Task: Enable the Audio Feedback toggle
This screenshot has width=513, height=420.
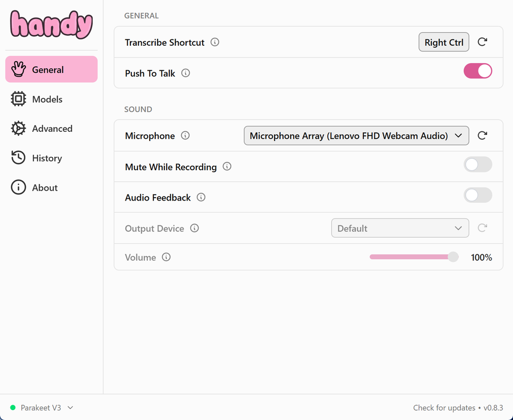Action: (x=478, y=195)
